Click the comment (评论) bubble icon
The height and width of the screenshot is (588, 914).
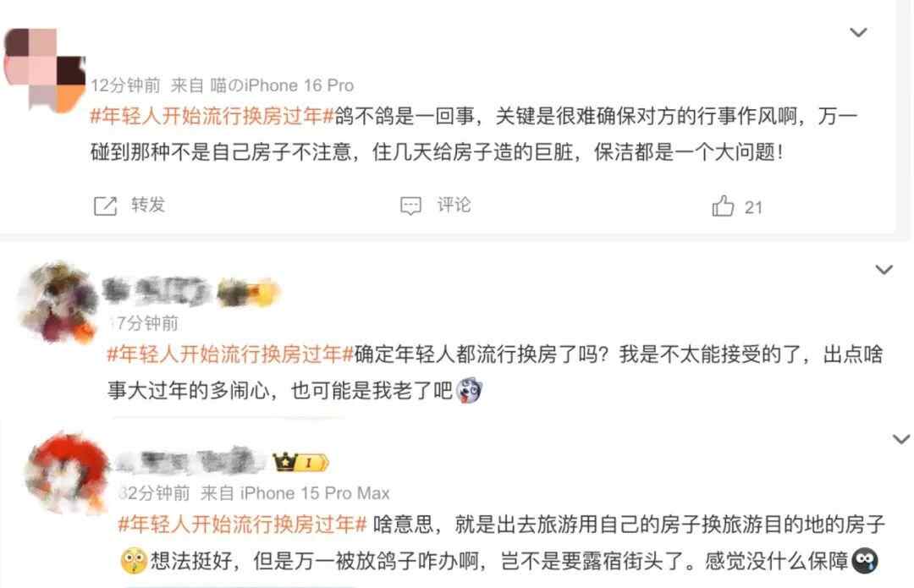click(x=411, y=206)
